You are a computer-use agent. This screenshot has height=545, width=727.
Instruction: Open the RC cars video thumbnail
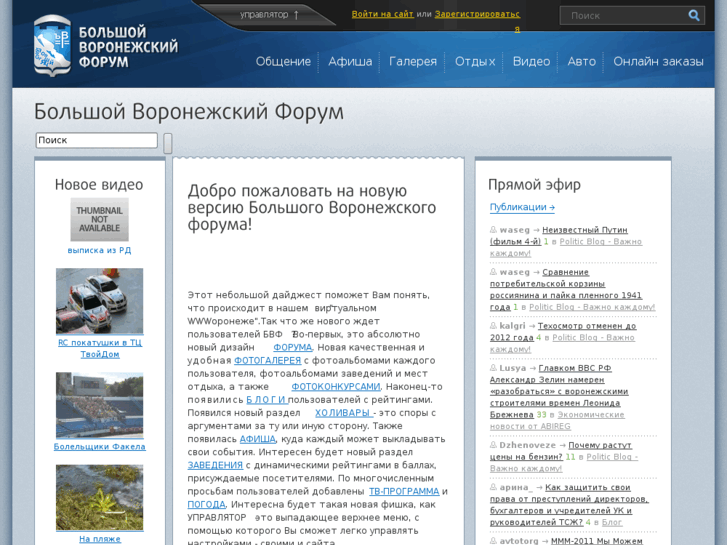click(99, 301)
